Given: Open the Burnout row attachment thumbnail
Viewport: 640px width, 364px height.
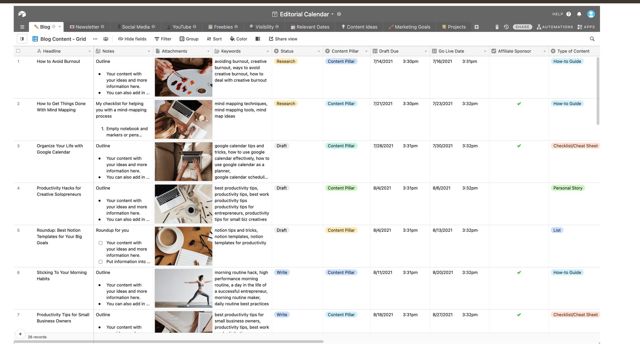Looking at the screenshot, I should click(183, 77).
